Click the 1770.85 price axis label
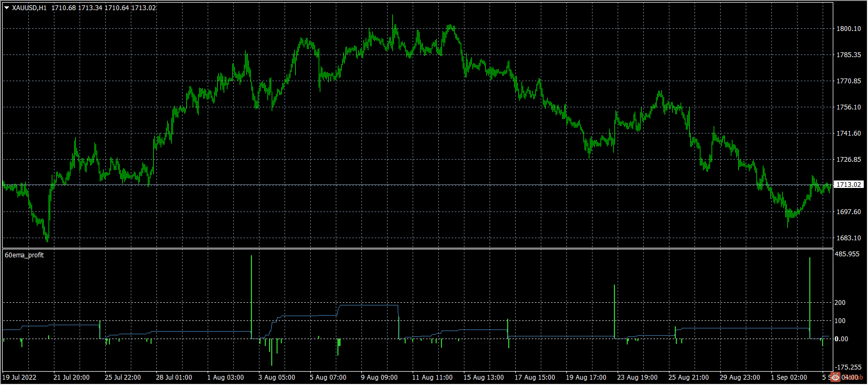Screen dimensions: 868x385 (x=848, y=81)
